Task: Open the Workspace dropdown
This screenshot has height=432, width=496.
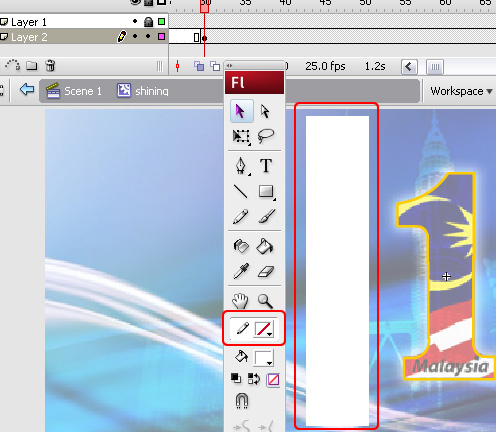Action: [461, 91]
